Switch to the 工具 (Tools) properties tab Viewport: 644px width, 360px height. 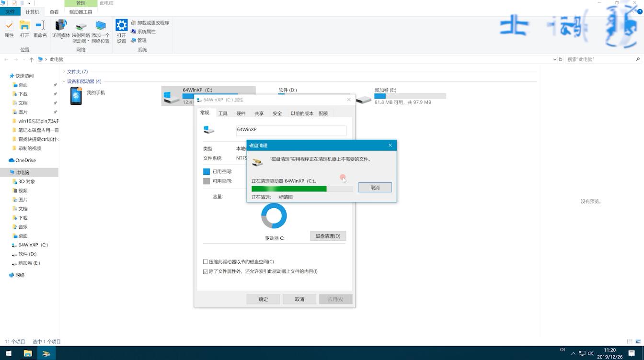pos(223,113)
